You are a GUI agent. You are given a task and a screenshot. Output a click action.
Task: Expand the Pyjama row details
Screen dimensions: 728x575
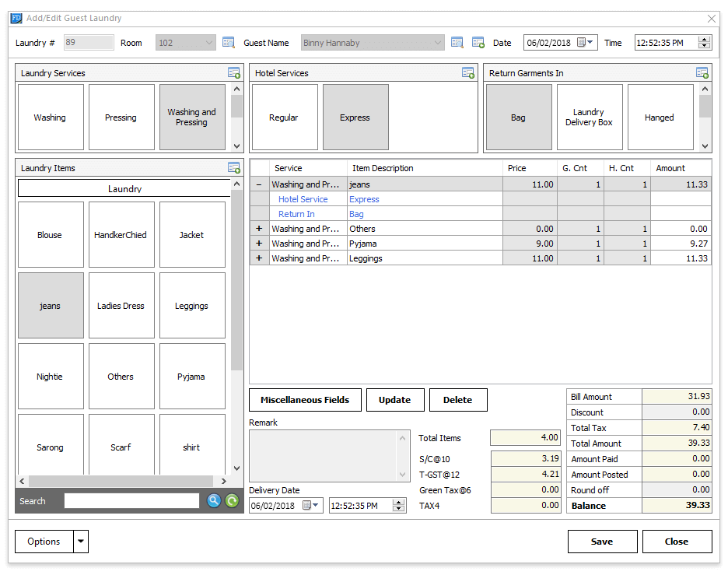point(259,244)
